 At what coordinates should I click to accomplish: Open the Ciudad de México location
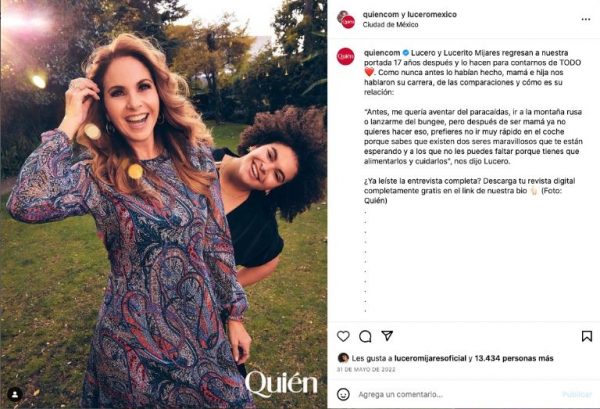(x=390, y=24)
